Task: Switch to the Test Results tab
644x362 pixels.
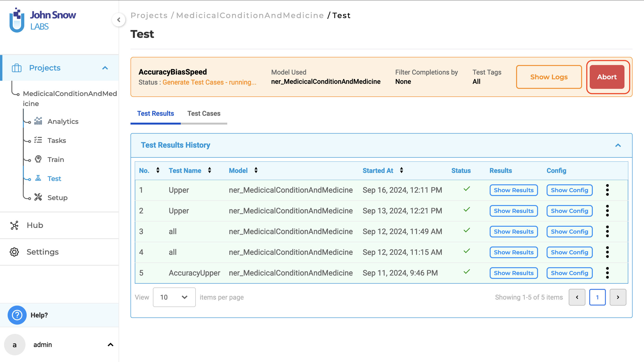Action: [x=156, y=114]
